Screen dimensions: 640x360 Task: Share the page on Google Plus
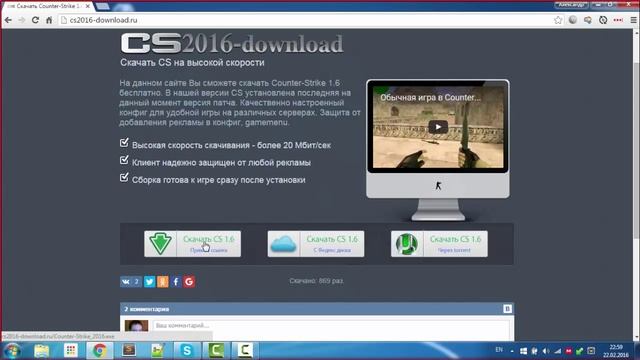pos(189,282)
